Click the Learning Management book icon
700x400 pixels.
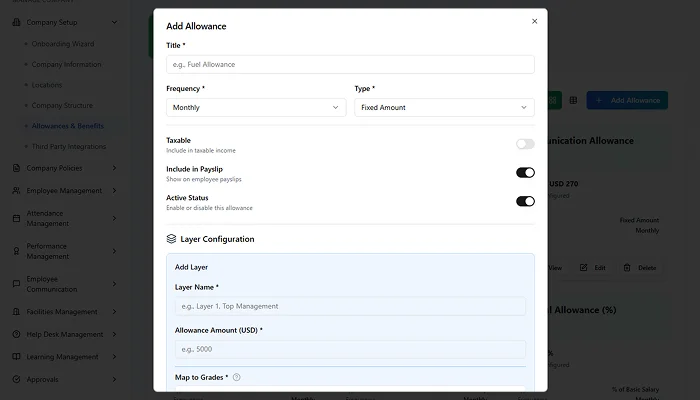pos(16,357)
